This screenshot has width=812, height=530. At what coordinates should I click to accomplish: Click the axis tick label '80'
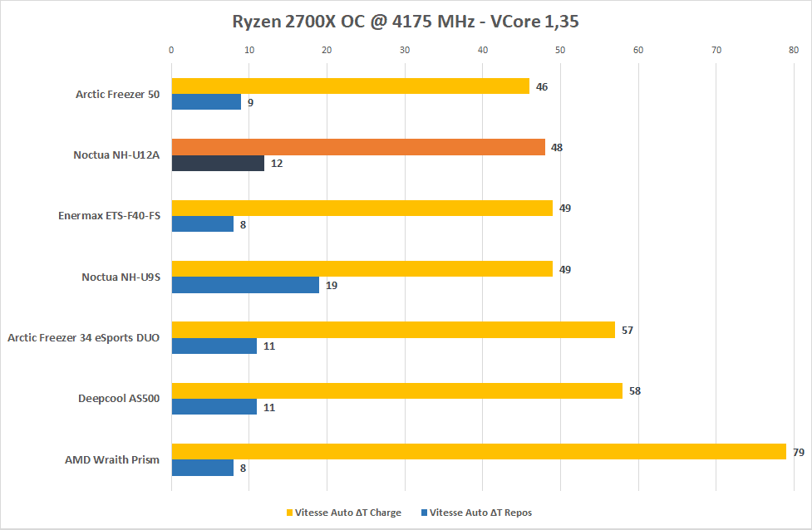click(794, 50)
